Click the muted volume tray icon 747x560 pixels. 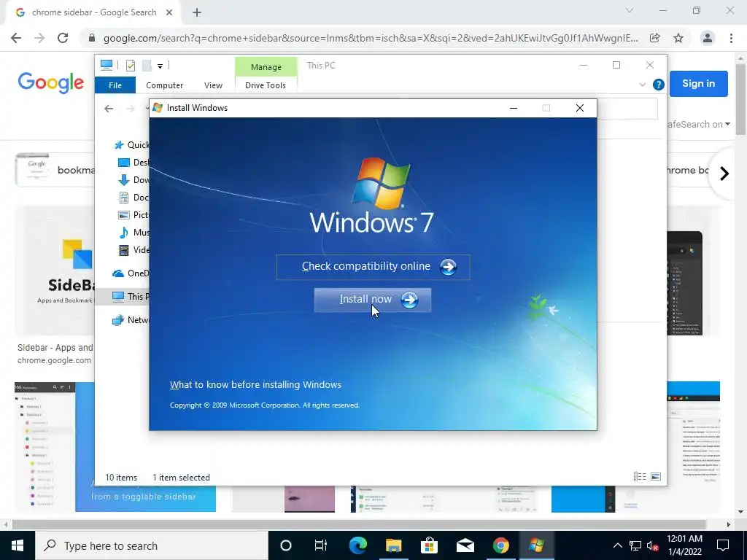pyautogui.click(x=652, y=545)
